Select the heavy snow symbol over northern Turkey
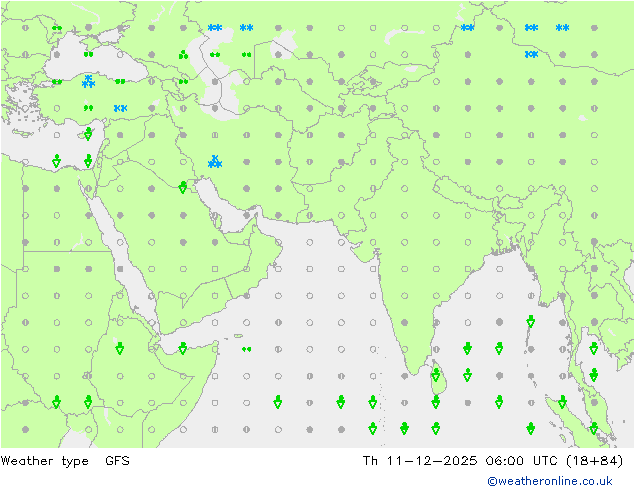634x490 pixels. pyautogui.click(x=88, y=81)
